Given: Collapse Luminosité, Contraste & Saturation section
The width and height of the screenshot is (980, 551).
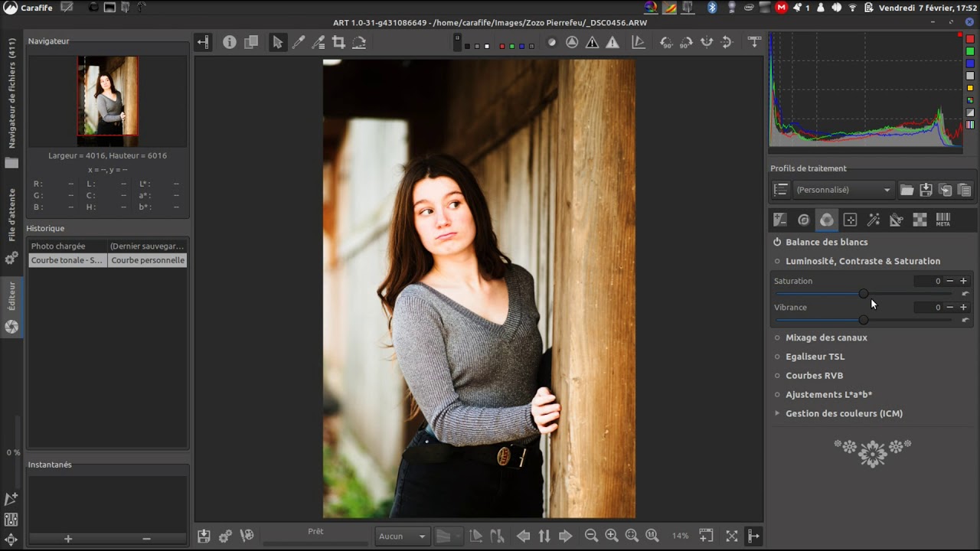Looking at the screenshot, I should (863, 261).
